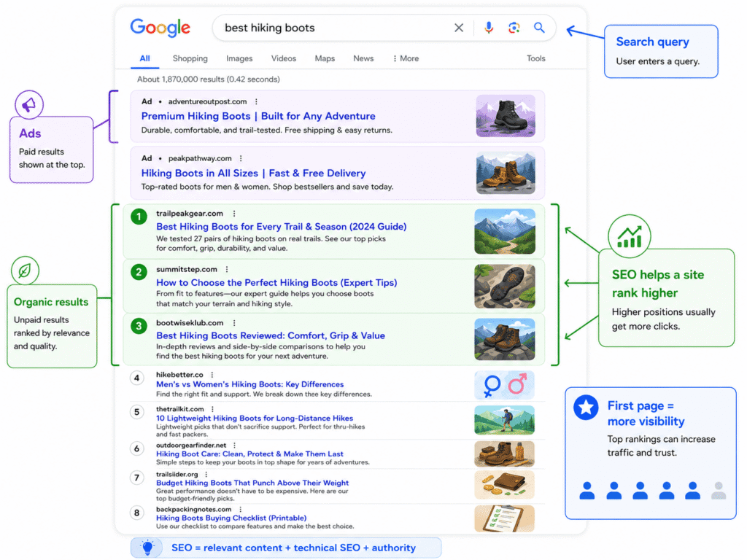Open Hiking Boot Care link
The height and width of the screenshot is (560, 747).
pyautogui.click(x=249, y=454)
